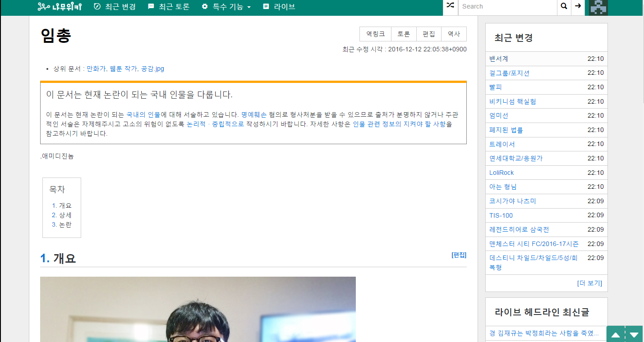Click the random document shuffle icon
Image resolution: width=644 pixels, height=342 pixels.
(451, 6)
